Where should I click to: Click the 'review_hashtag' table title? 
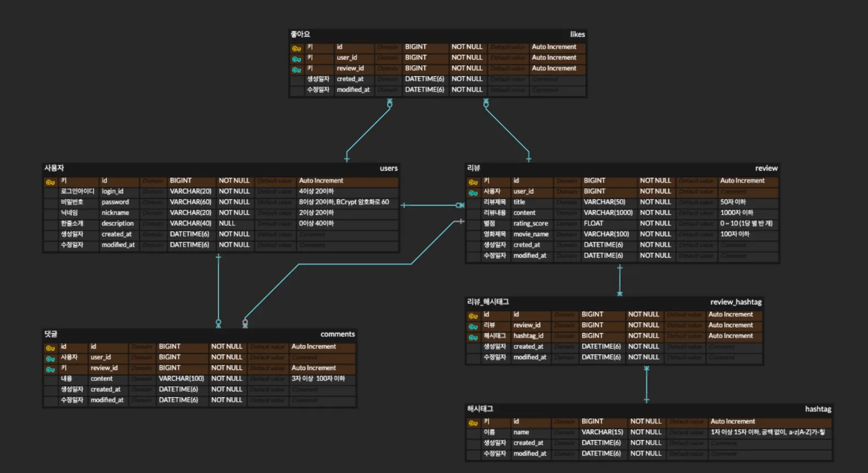(735, 302)
